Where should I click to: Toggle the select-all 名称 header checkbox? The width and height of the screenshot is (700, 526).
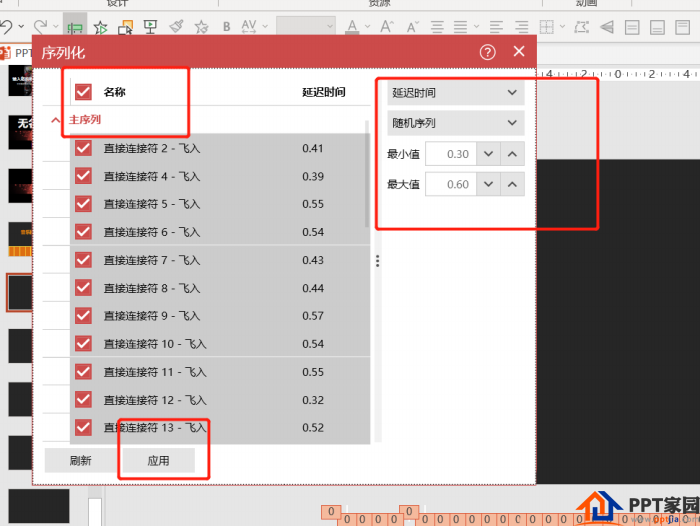tap(83, 92)
